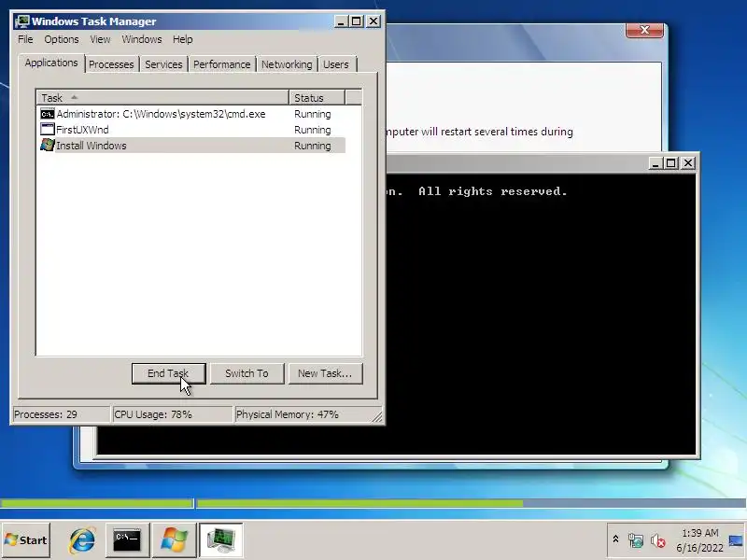The width and height of the screenshot is (747, 560).
Task: Switch to the Users tab
Action: tap(336, 64)
